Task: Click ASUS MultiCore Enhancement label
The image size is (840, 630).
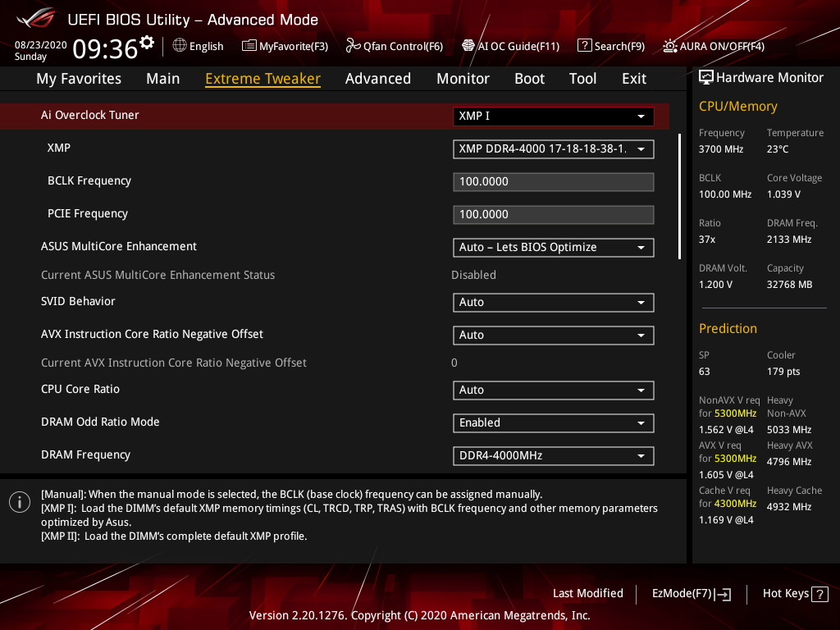Action: [119, 246]
